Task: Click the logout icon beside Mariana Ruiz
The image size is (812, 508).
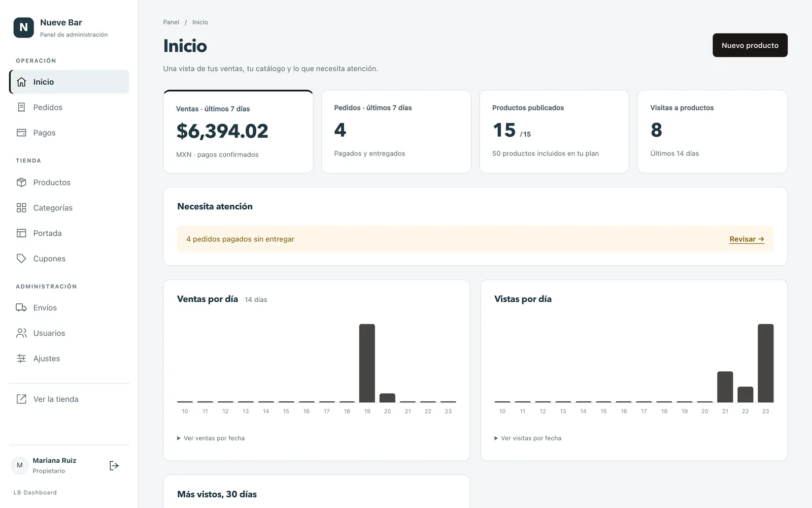Action: coord(114,465)
